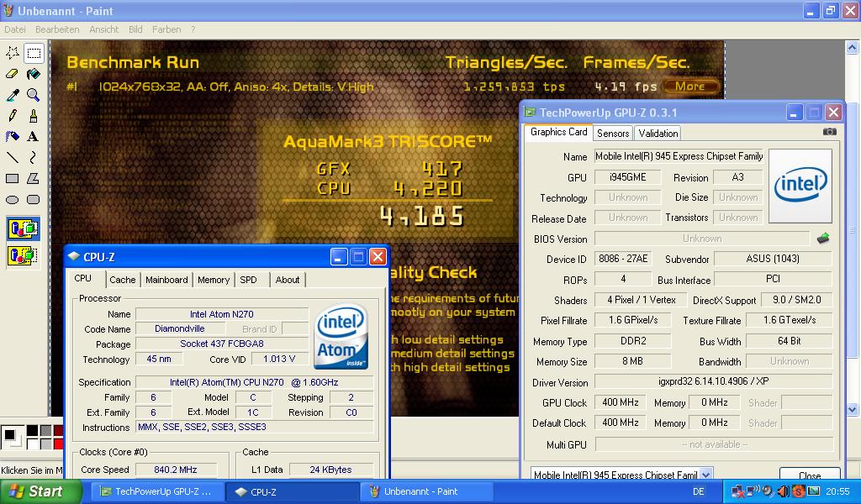This screenshot has height=504, width=861.
Task: Choose the Pencil tool in Paint
Action: 12,116
